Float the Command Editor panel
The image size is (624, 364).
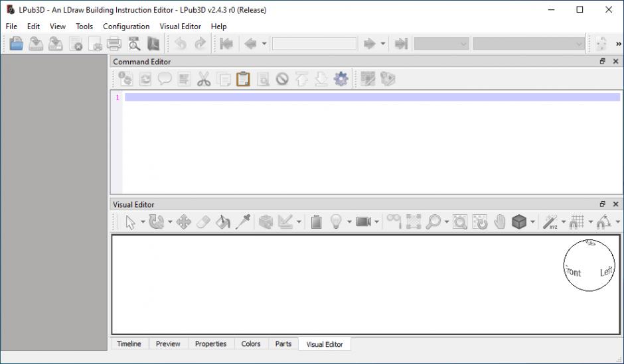pyautogui.click(x=603, y=61)
